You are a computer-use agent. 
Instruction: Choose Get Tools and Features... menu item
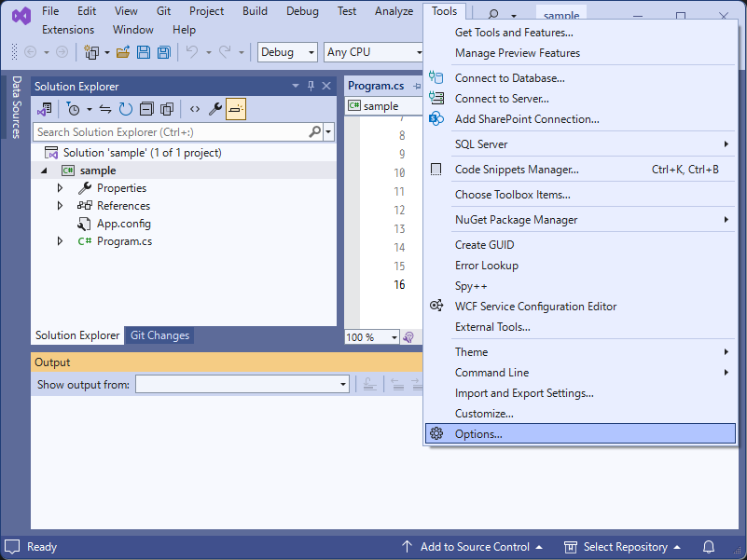tap(580, 33)
